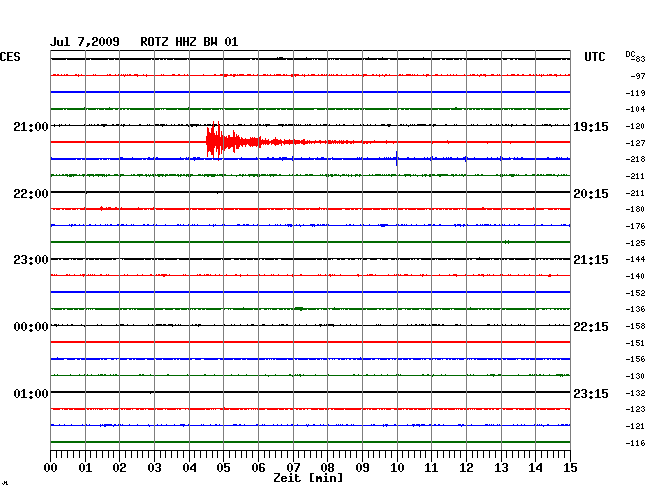Click the 14 minute axis label
Viewport: 650px width, 494px height.
[x=535, y=468]
